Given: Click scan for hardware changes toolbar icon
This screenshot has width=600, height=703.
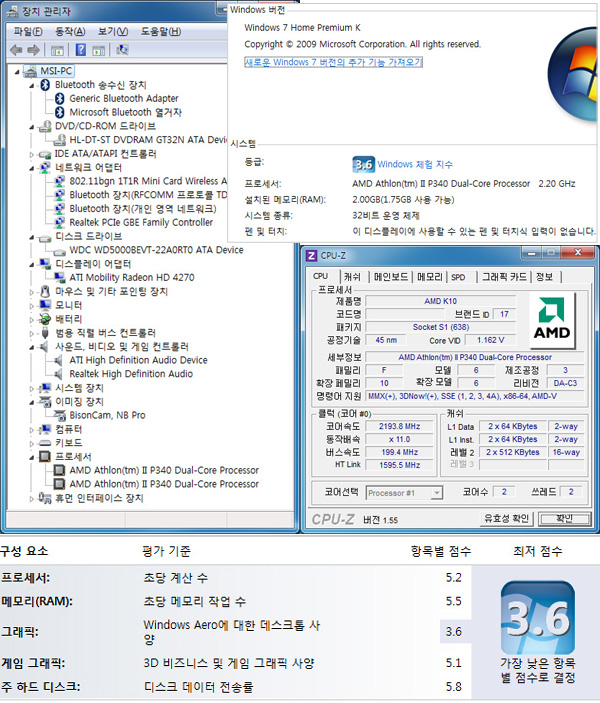Looking at the screenshot, I should [x=122, y=49].
